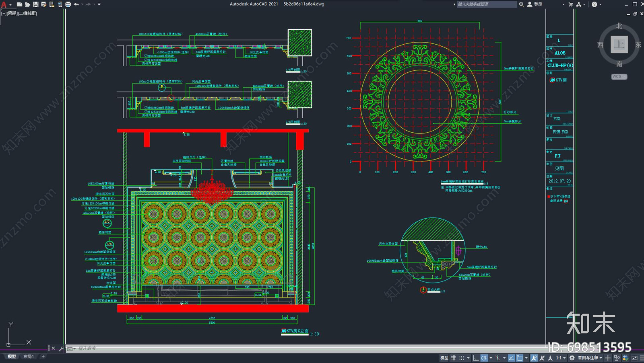The width and height of the screenshot is (644, 363).
Task: Toggle 模型 space button in status bar
Action: [444, 358]
